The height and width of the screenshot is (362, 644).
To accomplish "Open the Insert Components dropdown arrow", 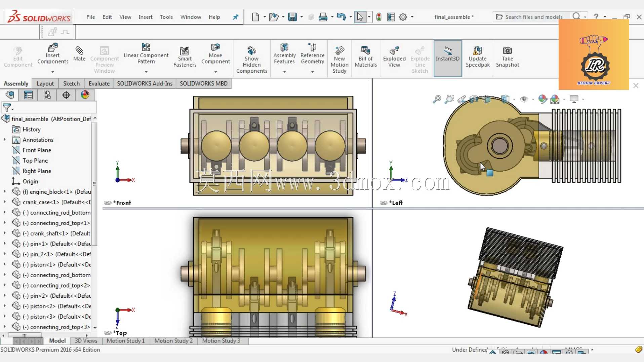I will point(53,72).
